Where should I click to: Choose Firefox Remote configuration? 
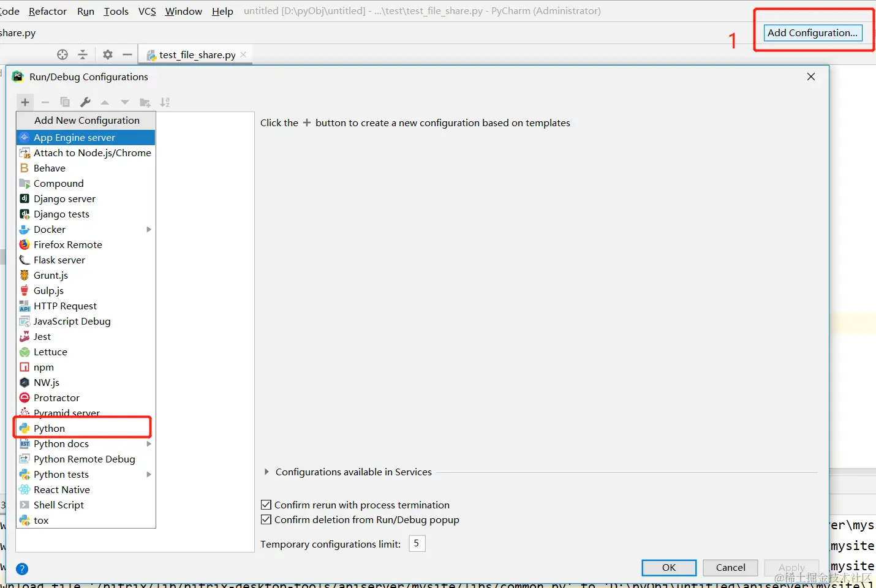point(86,244)
